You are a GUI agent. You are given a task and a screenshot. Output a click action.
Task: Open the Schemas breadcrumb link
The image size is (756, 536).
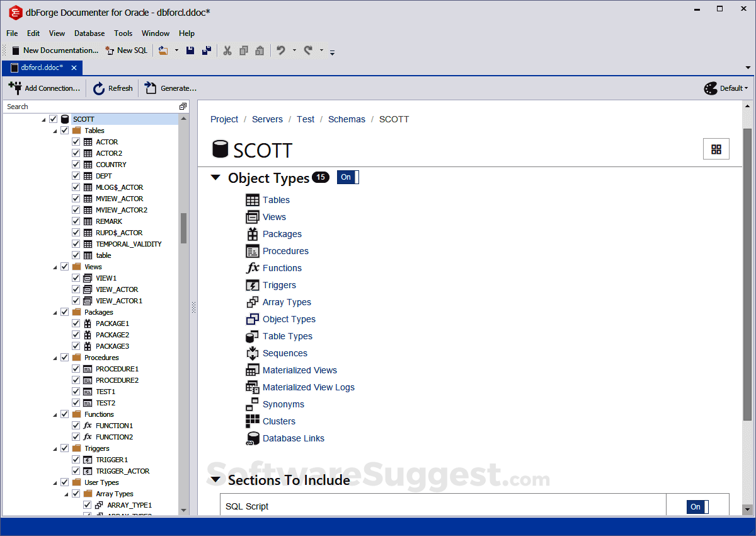346,119
